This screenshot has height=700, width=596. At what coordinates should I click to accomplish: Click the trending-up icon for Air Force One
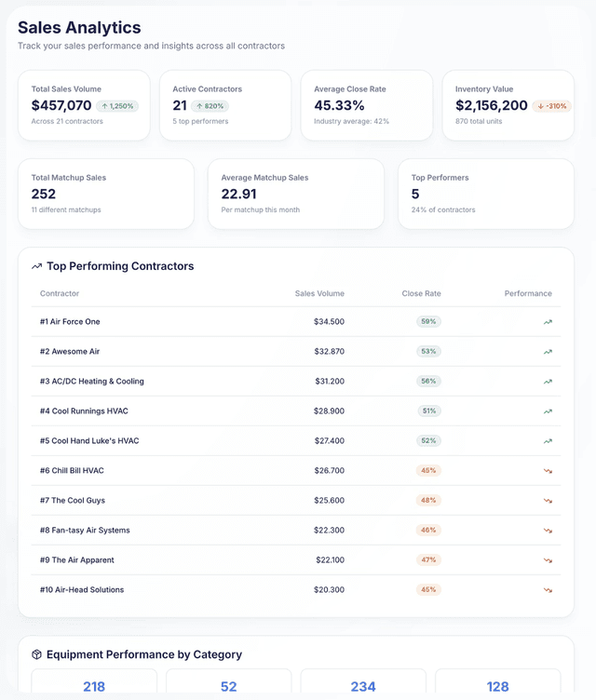click(548, 322)
